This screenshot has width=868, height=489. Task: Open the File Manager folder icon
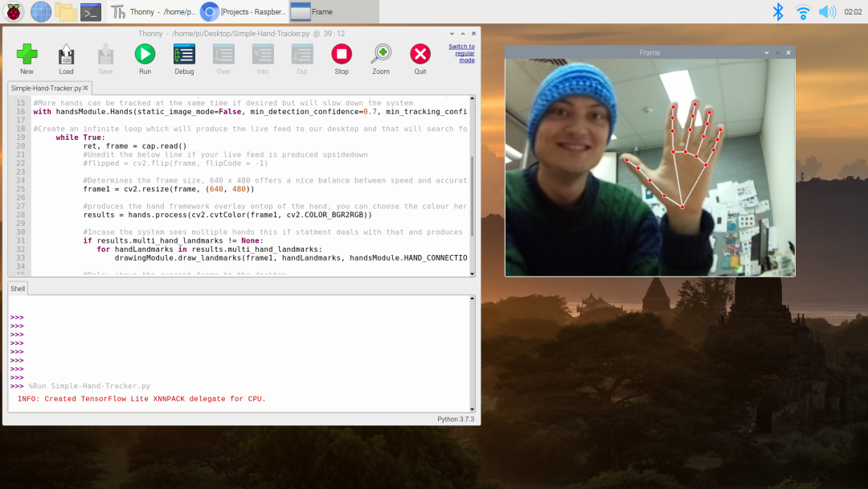click(65, 11)
